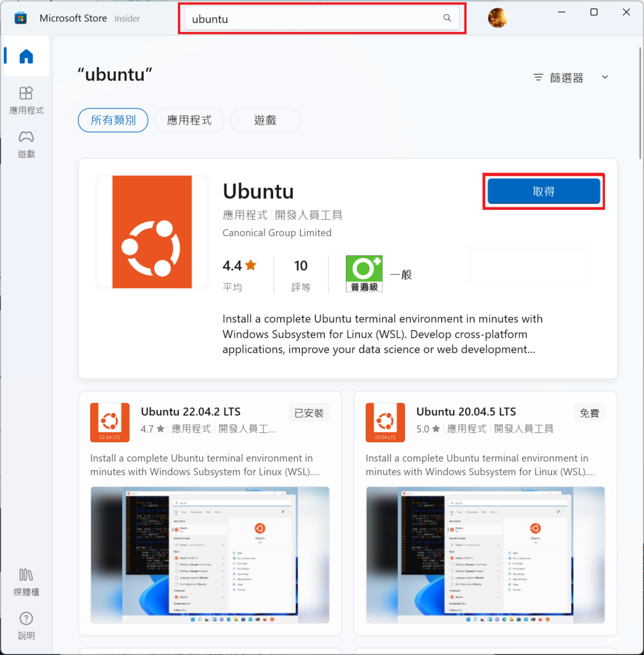This screenshot has width=644, height=655.
Task: Open Ubuntu 22.04.2 LTS screenshot thumbnail
Action: (210, 555)
